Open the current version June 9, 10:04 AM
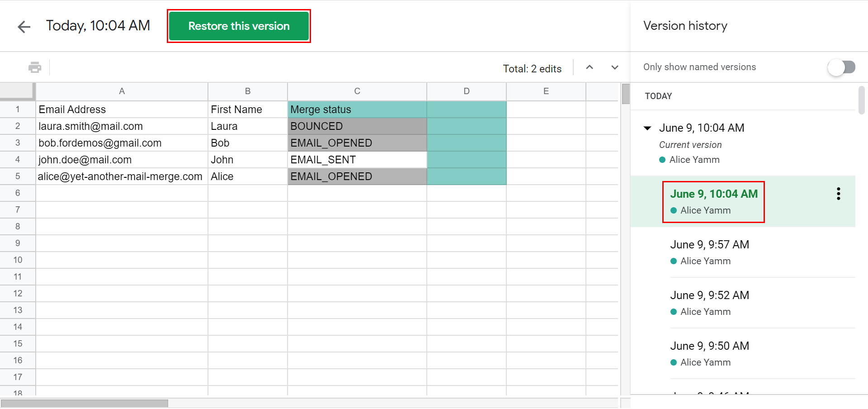The image size is (868, 409). pyautogui.click(x=702, y=128)
